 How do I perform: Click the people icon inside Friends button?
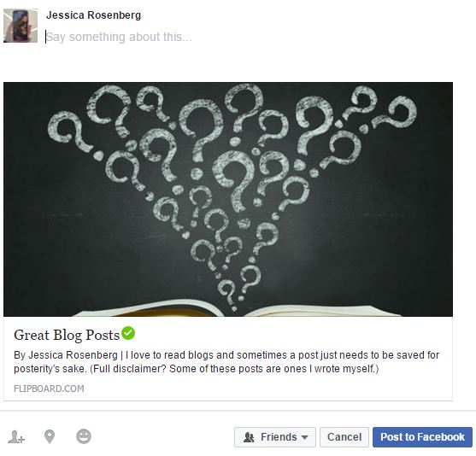pos(249,437)
